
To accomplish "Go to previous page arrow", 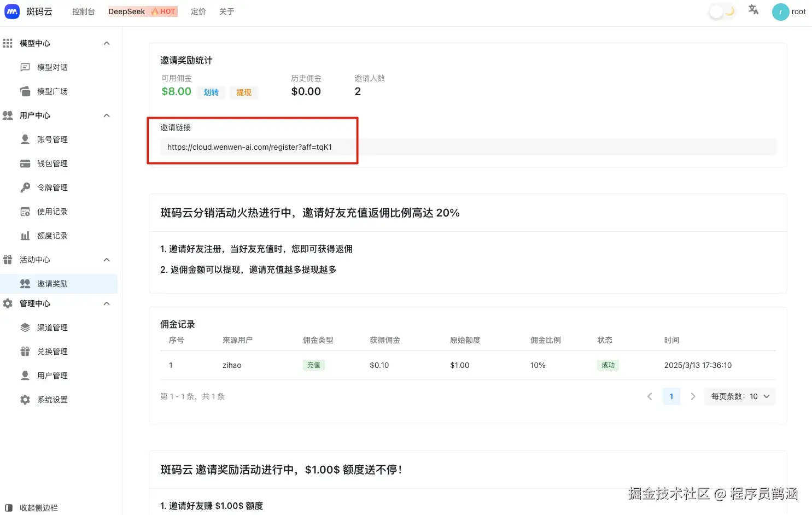I will tap(650, 396).
